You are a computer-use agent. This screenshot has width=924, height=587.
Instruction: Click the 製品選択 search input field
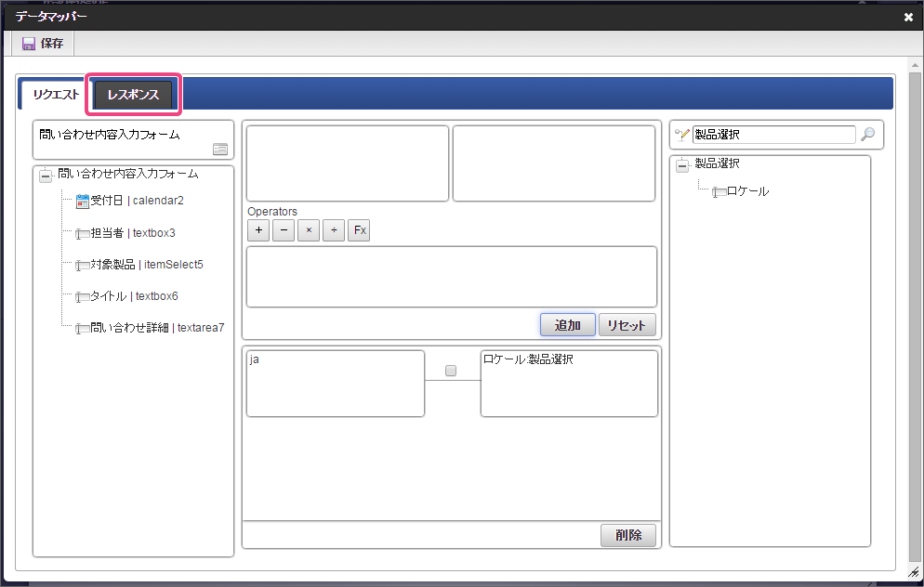pos(773,135)
